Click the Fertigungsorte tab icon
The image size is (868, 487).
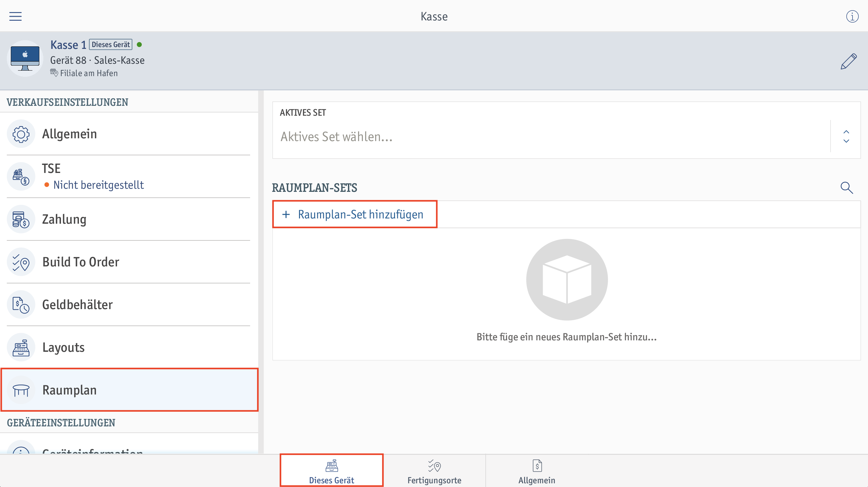(434, 465)
